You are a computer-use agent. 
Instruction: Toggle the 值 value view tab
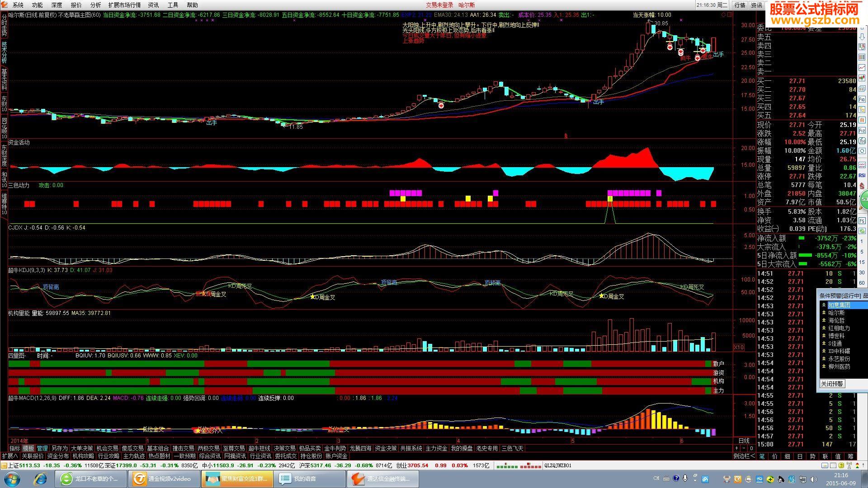coord(838,456)
